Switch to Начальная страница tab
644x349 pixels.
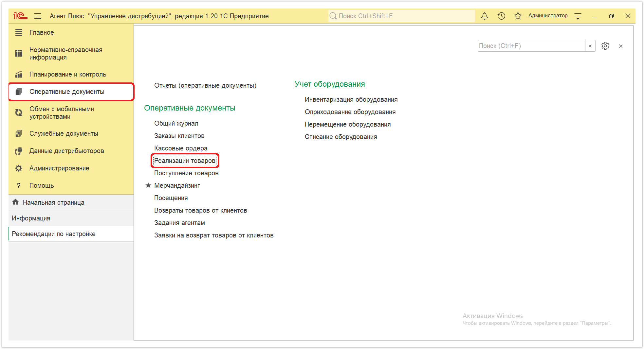click(71, 202)
